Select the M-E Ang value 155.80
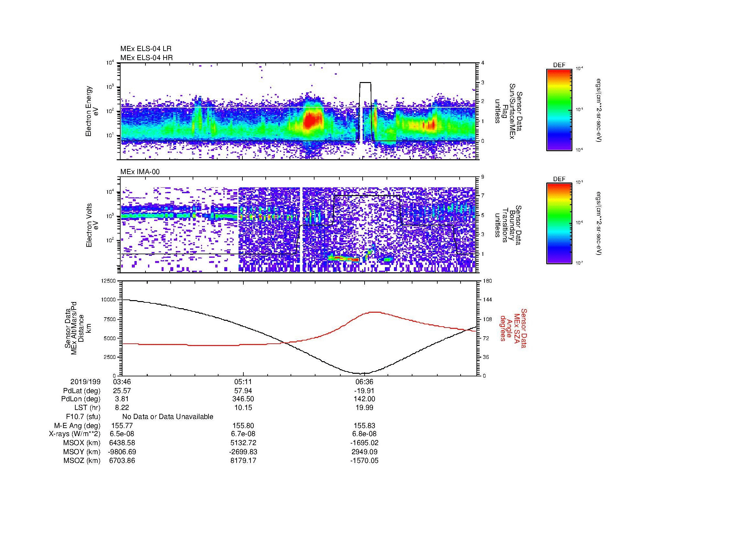 (243, 426)
